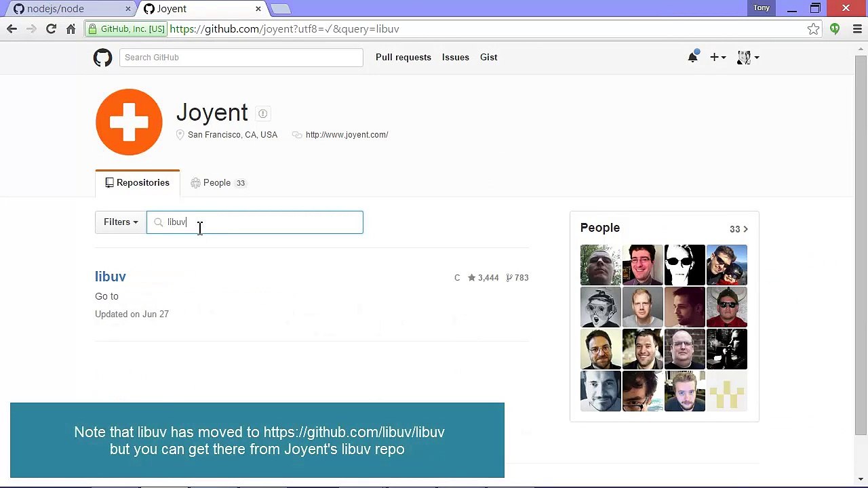
Task: Click the Tony profile button in title bar
Action: click(762, 8)
